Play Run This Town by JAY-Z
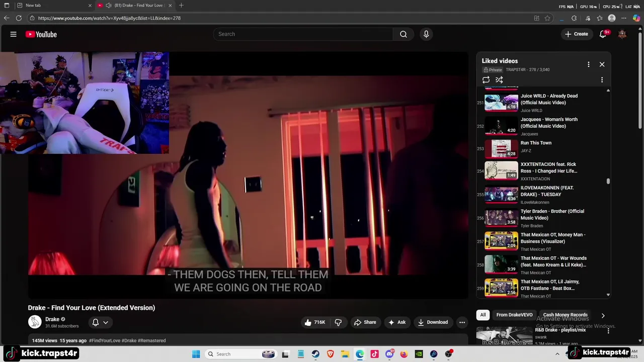 [542, 149]
